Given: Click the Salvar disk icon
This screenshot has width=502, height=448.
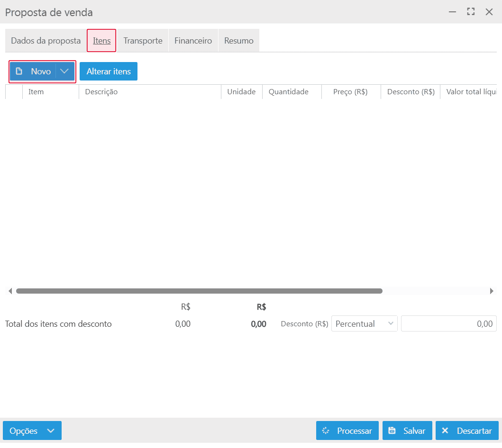Looking at the screenshot, I should (392, 431).
